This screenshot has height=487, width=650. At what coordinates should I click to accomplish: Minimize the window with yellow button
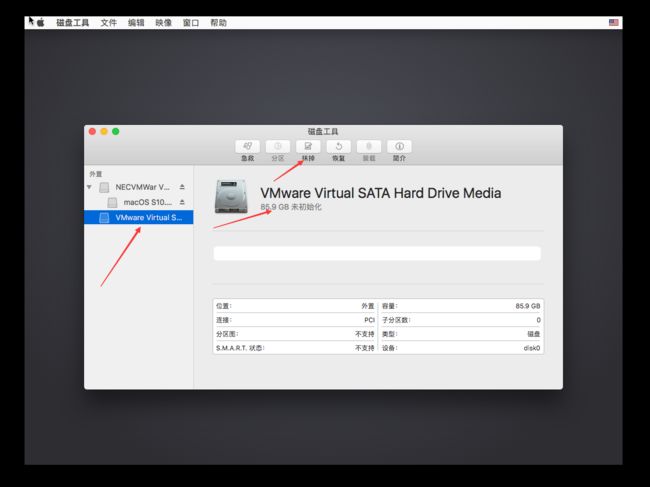104,131
